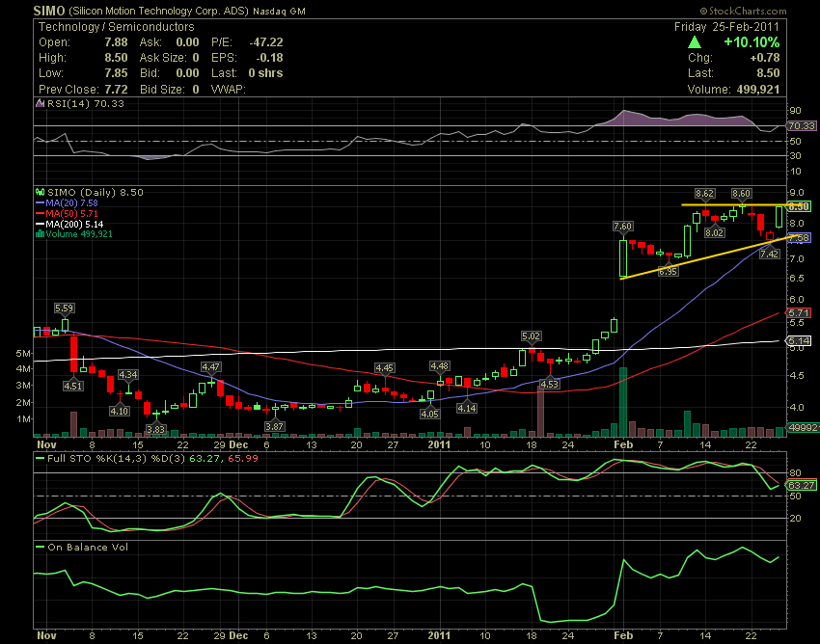Click the Dec label under On Balance Vol
The width and height of the screenshot is (820, 644).
point(238,635)
